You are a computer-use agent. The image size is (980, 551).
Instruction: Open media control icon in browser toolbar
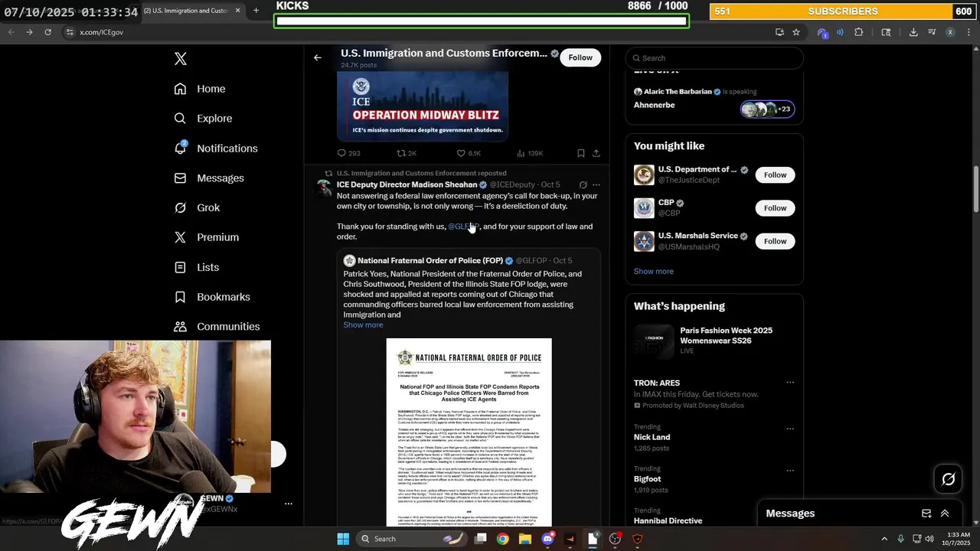click(932, 32)
